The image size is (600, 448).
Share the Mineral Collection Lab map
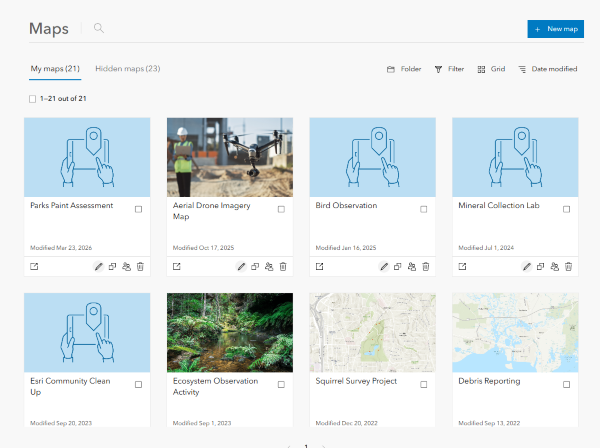[554, 266]
